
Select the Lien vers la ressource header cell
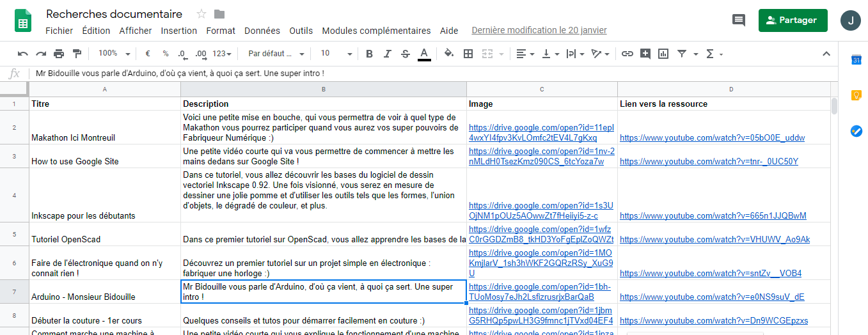coord(723,104)
